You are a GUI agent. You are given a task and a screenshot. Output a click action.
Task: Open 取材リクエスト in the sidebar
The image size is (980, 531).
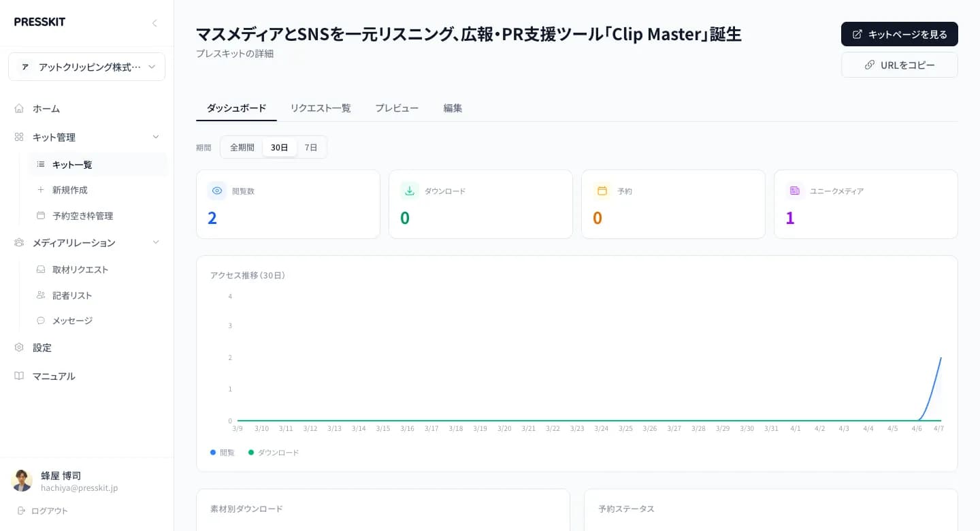[98, 270]
